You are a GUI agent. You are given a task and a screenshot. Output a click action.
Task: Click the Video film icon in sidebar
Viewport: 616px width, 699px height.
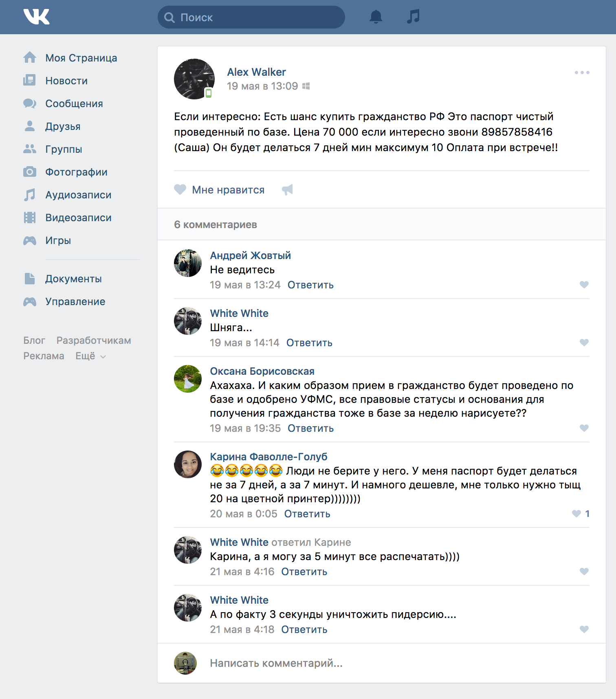pos(30,218)
